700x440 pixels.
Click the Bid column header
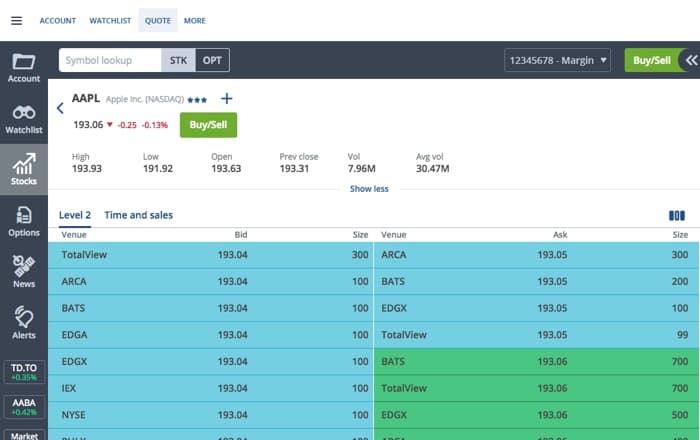241,235
